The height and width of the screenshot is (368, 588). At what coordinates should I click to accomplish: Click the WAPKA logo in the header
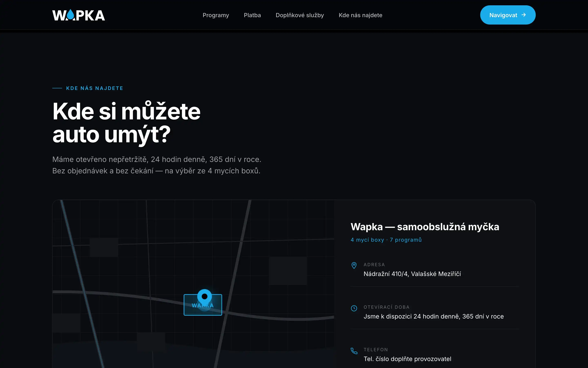click(x=78, y=15)
